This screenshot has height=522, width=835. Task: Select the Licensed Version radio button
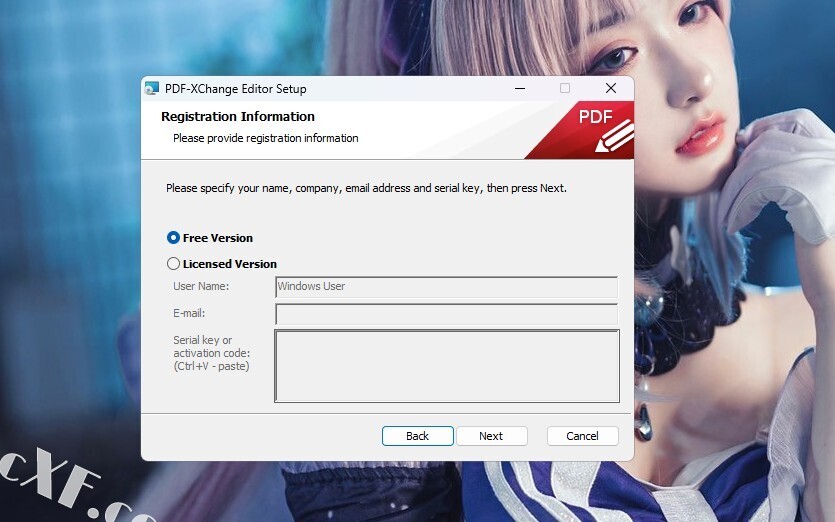click(173, 264)
